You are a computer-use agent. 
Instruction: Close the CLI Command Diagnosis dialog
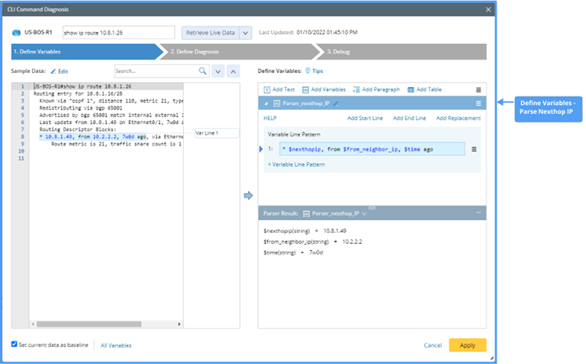488,9
